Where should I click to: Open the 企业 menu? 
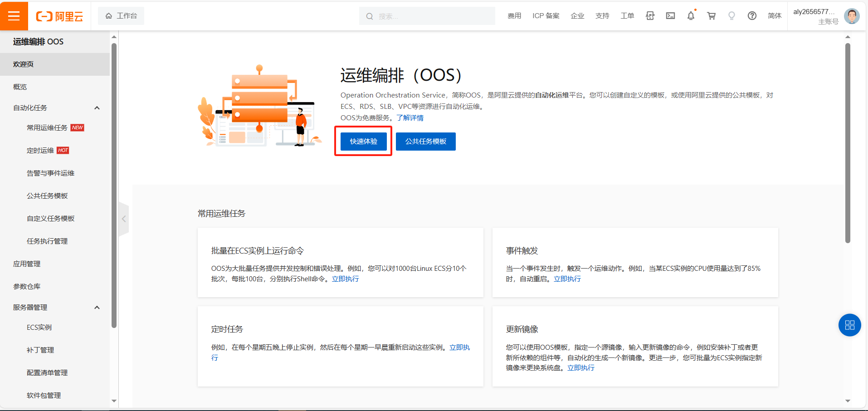tap(577, 16)
